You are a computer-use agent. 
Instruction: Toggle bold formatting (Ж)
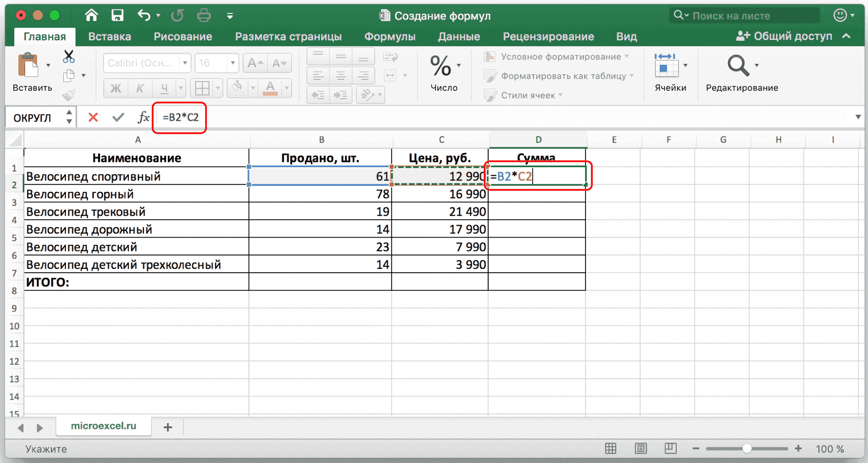click(115, 89)
